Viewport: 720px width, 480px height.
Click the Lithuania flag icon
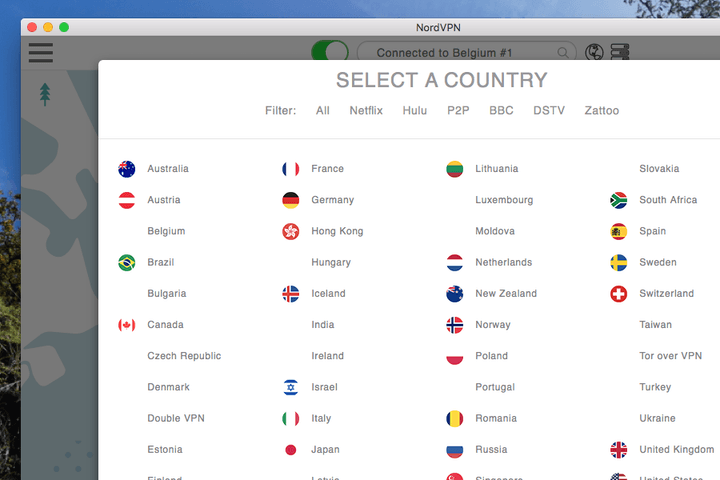pos(455,169)
